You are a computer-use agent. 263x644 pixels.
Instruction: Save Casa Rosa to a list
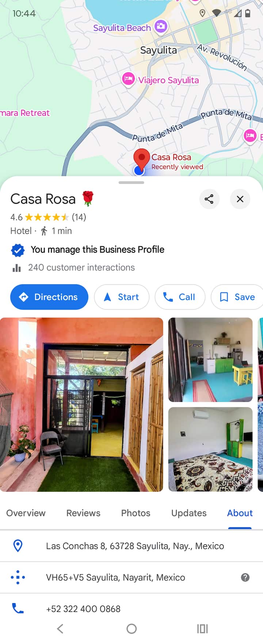coord(237,297)
